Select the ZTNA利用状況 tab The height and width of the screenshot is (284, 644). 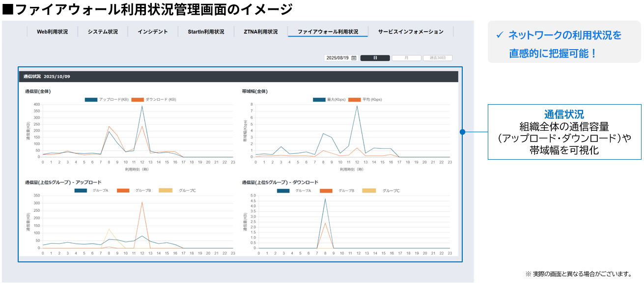point(260,32)
